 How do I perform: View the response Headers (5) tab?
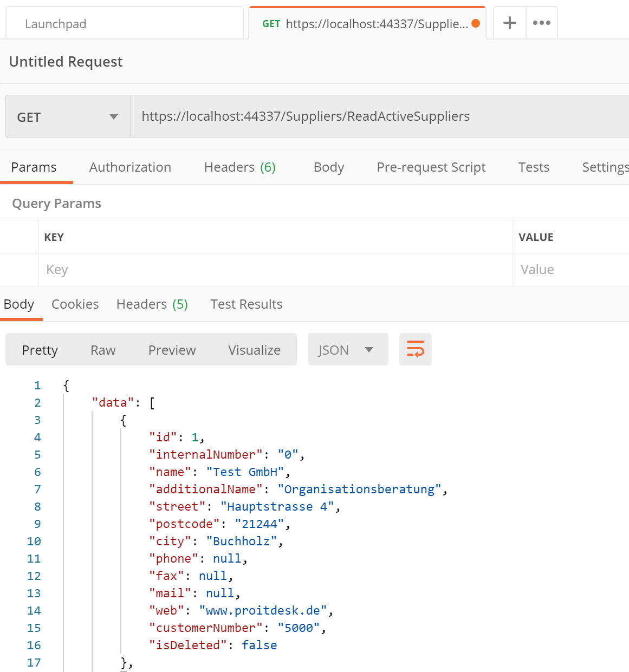tap(152, 304)
